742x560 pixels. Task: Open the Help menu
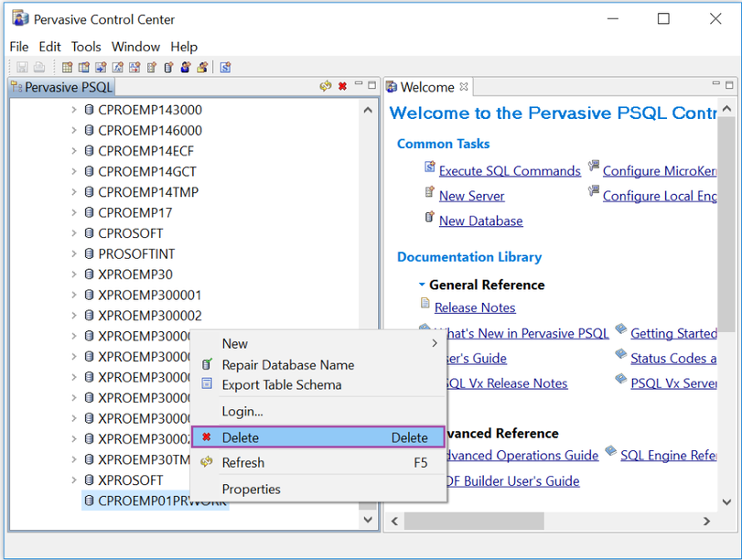point(184,47)
